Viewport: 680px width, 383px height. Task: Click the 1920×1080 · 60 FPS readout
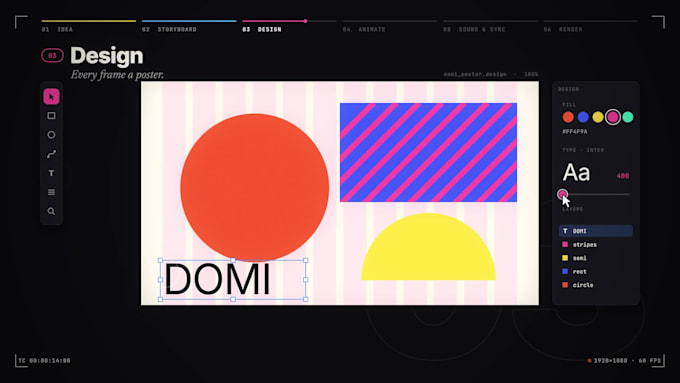click(x=627, y=360)
